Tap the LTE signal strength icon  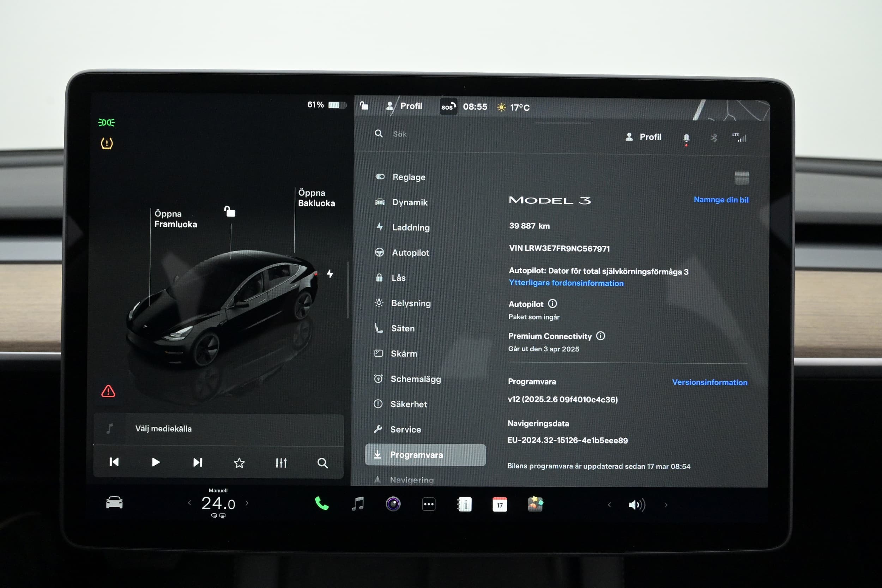pyautogui.click(x=739, y=138)
